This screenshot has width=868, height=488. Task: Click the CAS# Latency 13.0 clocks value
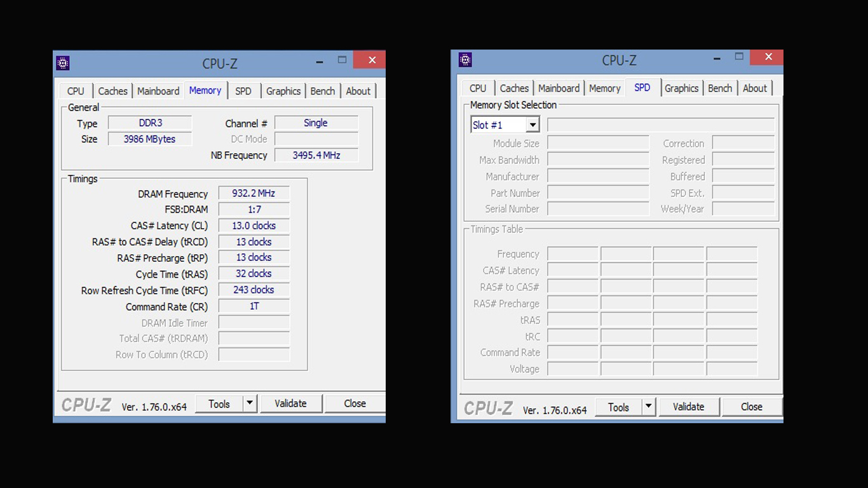(254, 226)
